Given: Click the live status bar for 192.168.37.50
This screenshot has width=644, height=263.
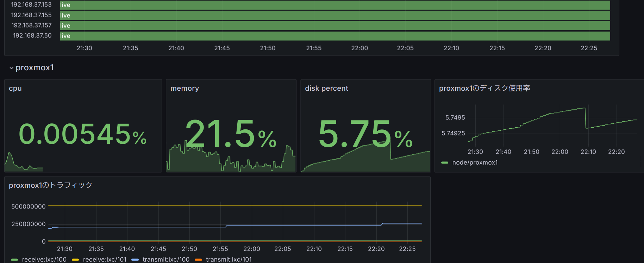Looking at the screenshot, I should tap(335, 36).
